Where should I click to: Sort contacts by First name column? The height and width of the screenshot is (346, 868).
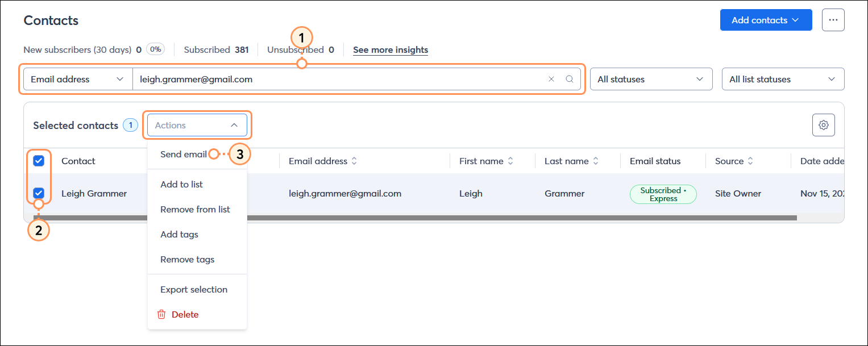pos(511,161)
